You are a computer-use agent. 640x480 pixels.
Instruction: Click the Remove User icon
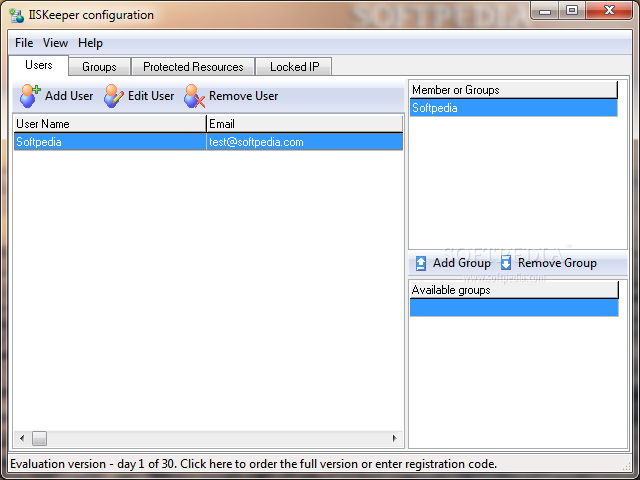[194, 96]
